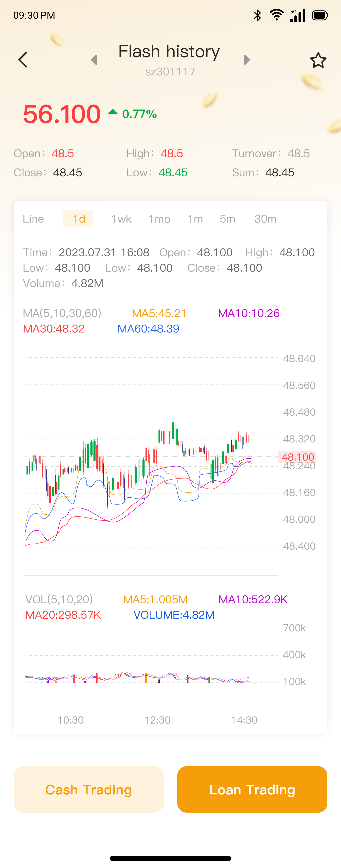The image size is (341, 868).
Task: Select the 1wk chart interval
Action: click(121, 219)
